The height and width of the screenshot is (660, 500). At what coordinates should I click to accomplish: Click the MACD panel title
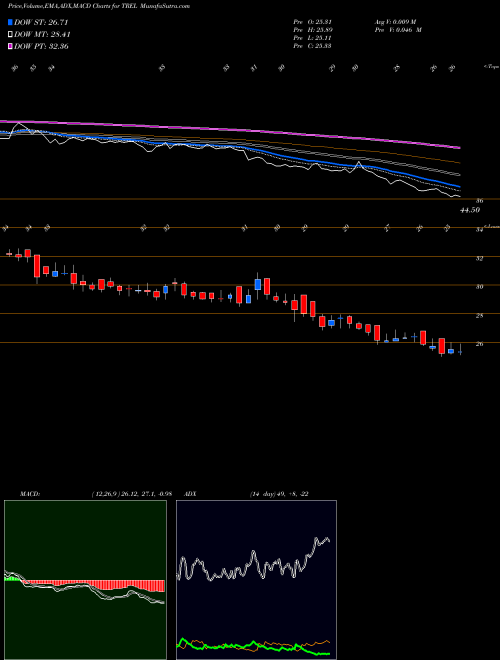pos(29,494)
